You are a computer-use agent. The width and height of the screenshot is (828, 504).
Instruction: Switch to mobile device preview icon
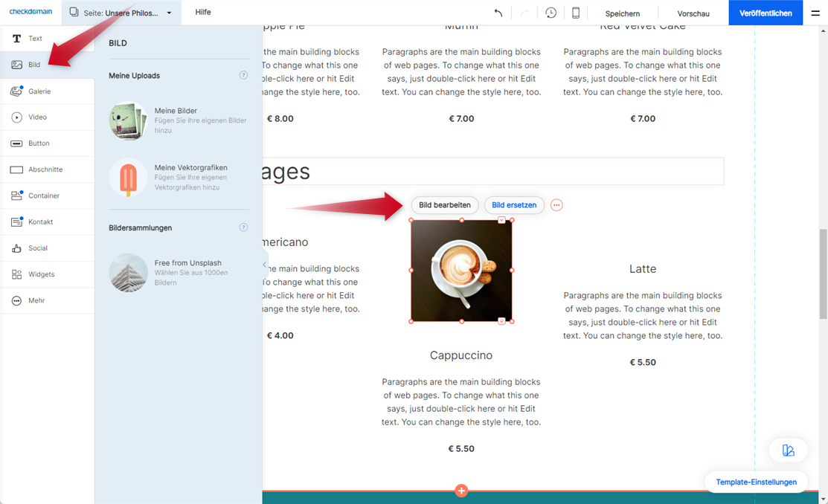point(576,13)
